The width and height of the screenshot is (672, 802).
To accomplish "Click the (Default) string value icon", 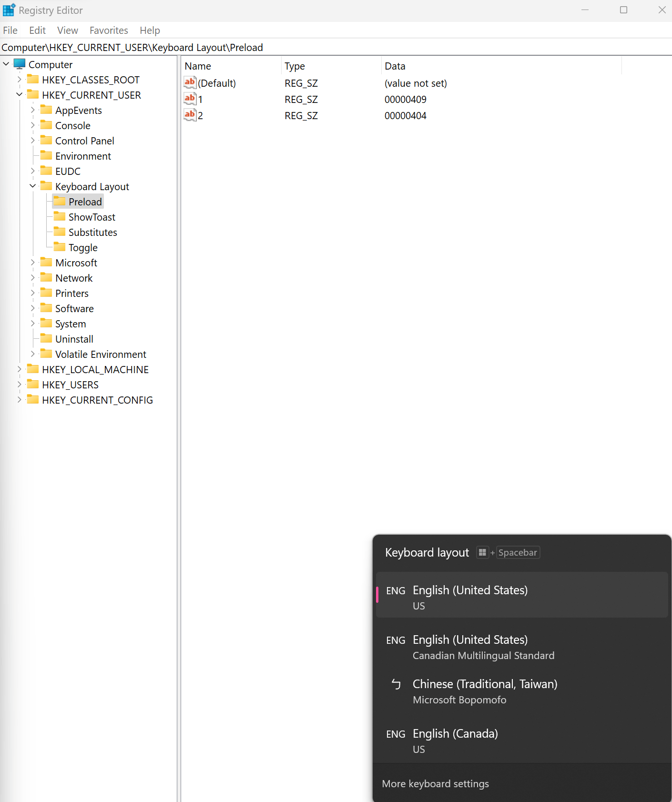I will click(190, 82).
